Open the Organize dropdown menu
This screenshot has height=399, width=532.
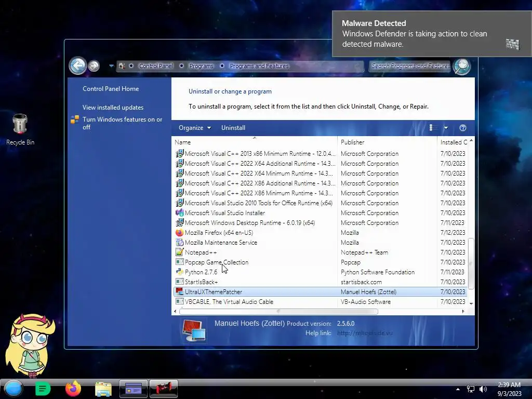[195, 128]
